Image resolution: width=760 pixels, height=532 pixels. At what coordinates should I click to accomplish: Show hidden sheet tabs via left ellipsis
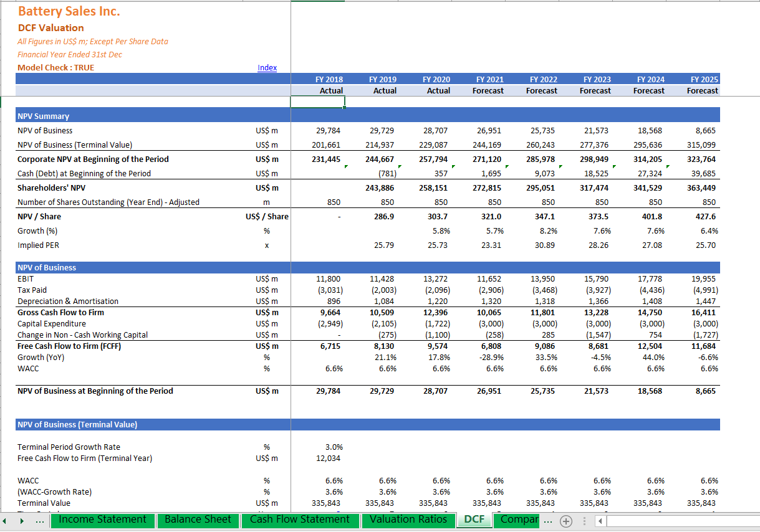click(x=40, y=521)
